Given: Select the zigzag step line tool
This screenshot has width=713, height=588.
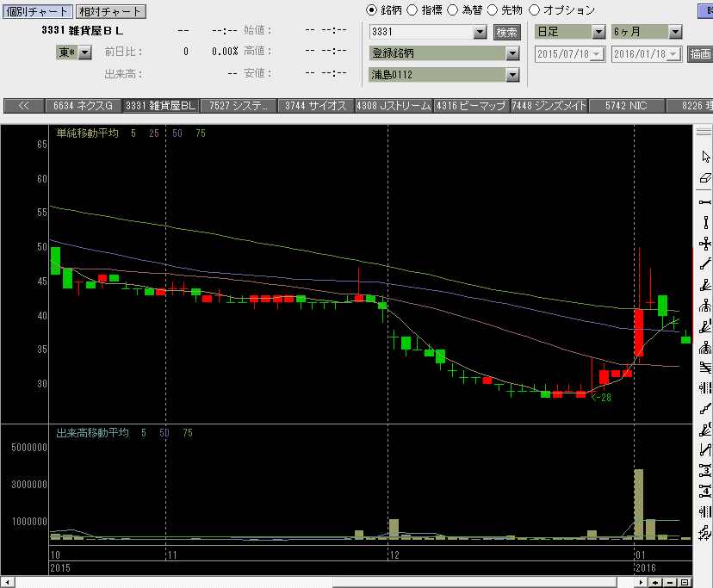Looking at the screenshot, I should tap(705, 409).
